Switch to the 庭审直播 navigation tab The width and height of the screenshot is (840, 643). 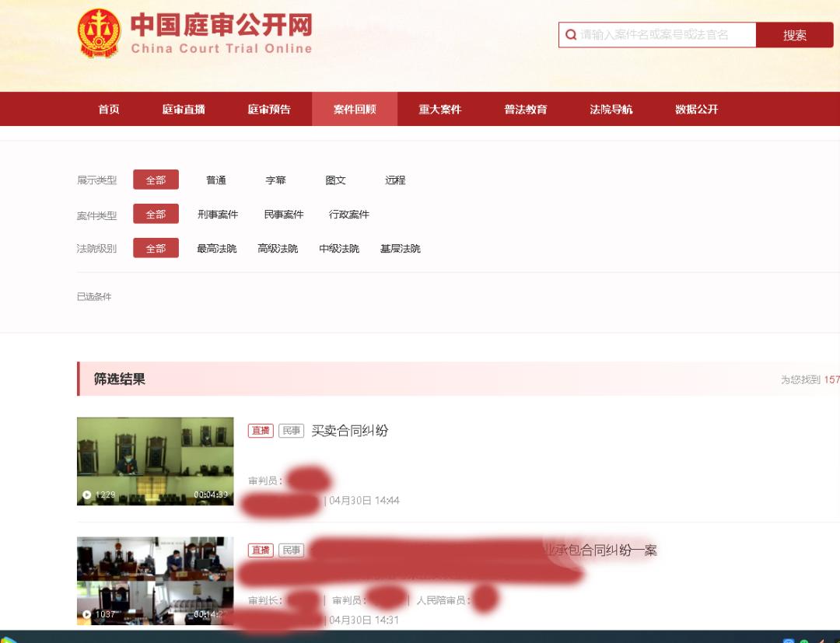(182, 109)
